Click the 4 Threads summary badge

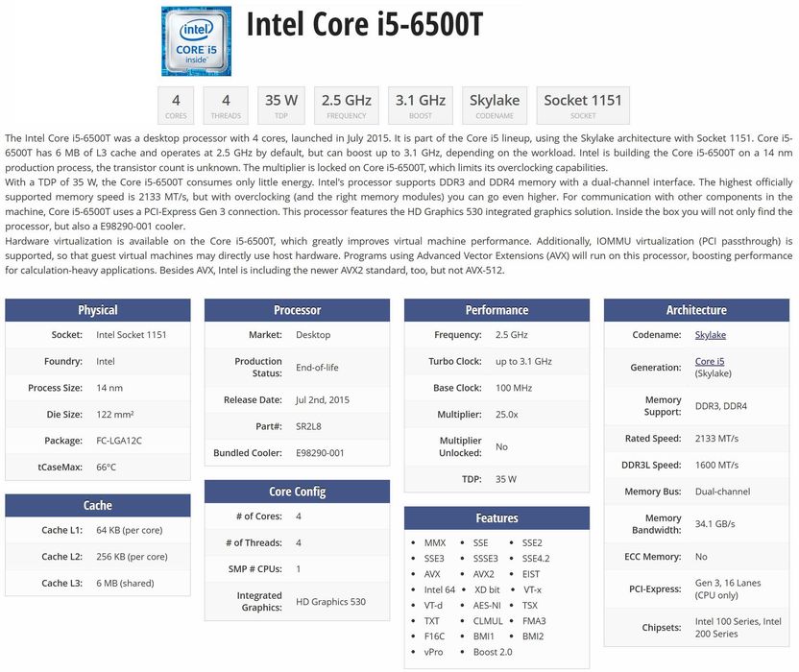click(226, 106)
